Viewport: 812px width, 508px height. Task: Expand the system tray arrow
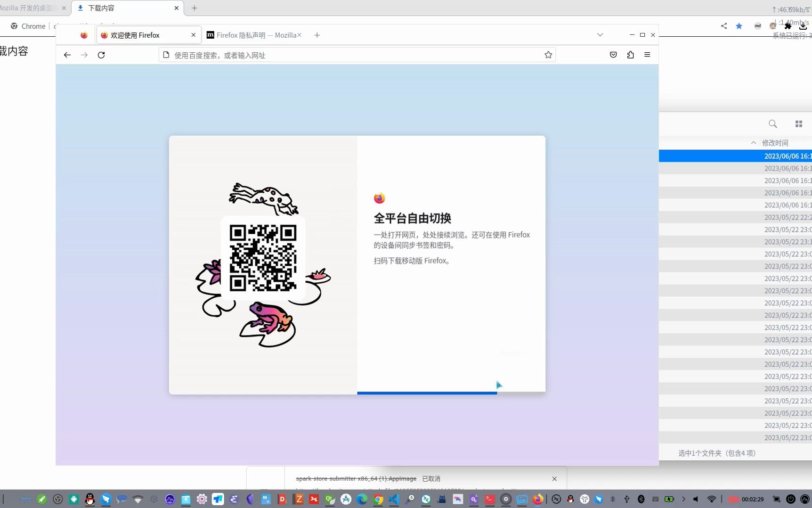[683, 499]
